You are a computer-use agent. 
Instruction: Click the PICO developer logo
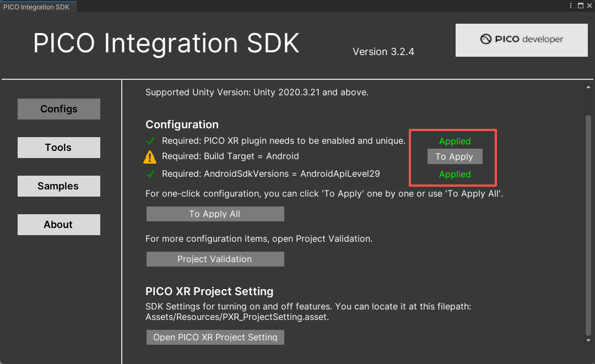click(521, 40)
